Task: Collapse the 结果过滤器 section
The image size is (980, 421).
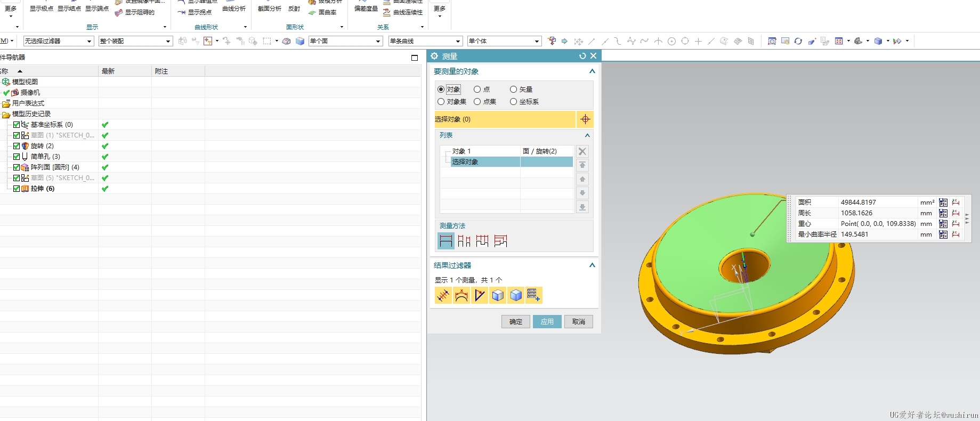Action: click(592, 265)
